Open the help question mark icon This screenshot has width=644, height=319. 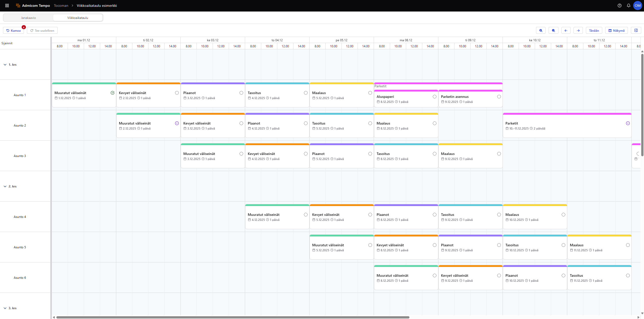coord(619,6)
